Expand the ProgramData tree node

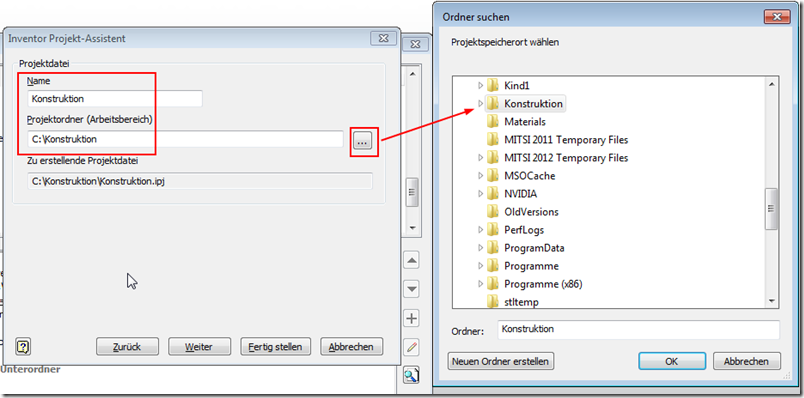tap(480, 248)
